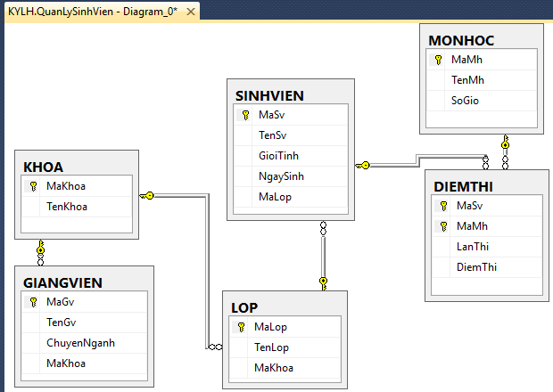Viewport: 553px width, 392px height.
Task: Select the key endpoint of the relationship below MONHOC
Action: pos(505,142)
